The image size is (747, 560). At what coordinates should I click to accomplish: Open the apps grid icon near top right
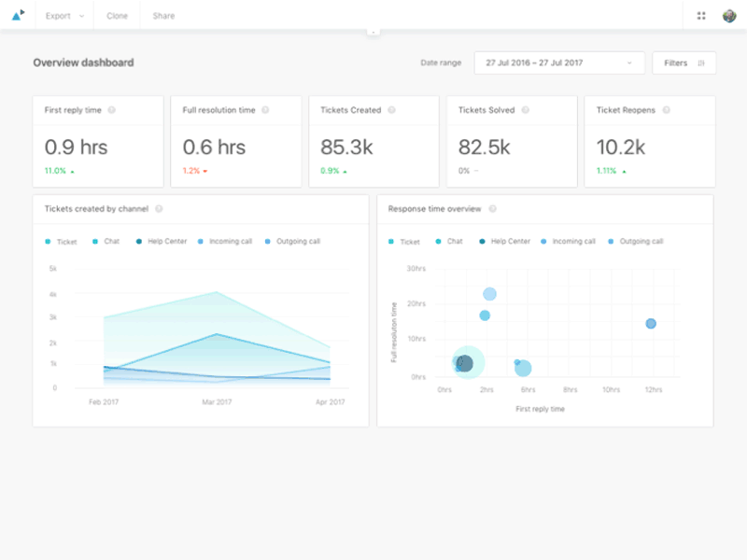699,15
